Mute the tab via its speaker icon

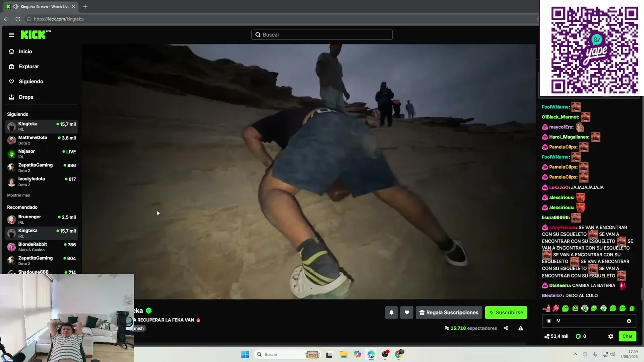[16, 7]
